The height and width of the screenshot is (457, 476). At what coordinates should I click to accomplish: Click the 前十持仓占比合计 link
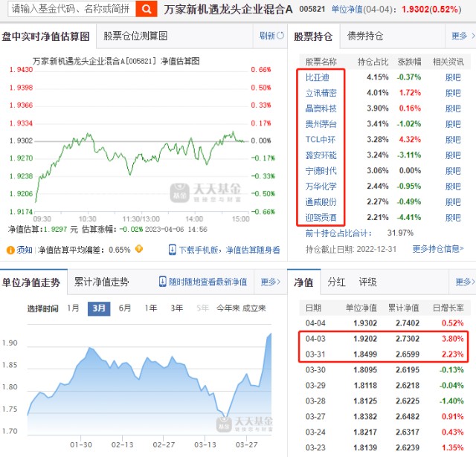(338, 233)
